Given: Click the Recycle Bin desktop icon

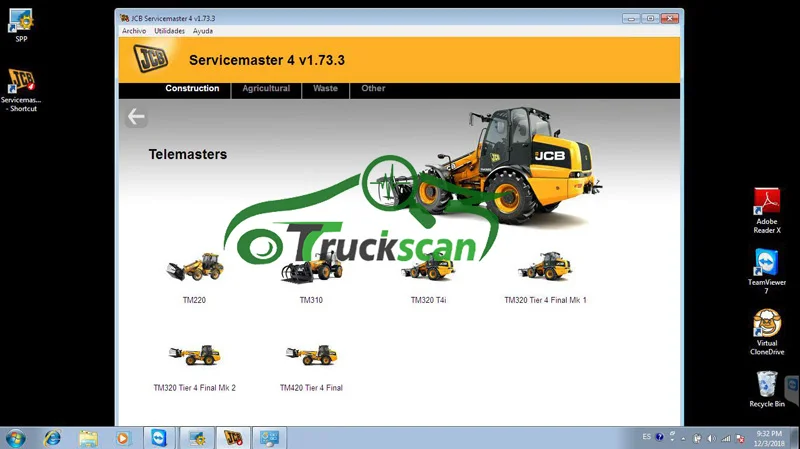Looking at the screenshot, I should coord(767,389).
